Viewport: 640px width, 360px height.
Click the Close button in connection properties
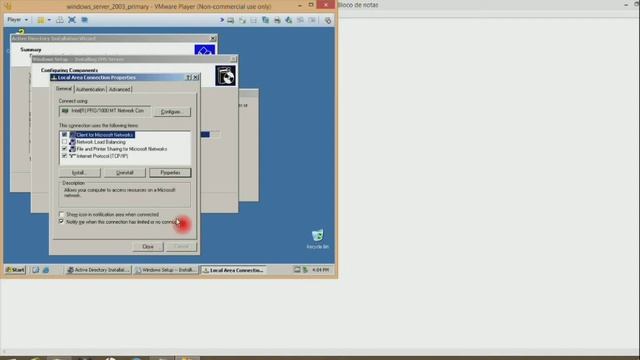click(148, 247)
